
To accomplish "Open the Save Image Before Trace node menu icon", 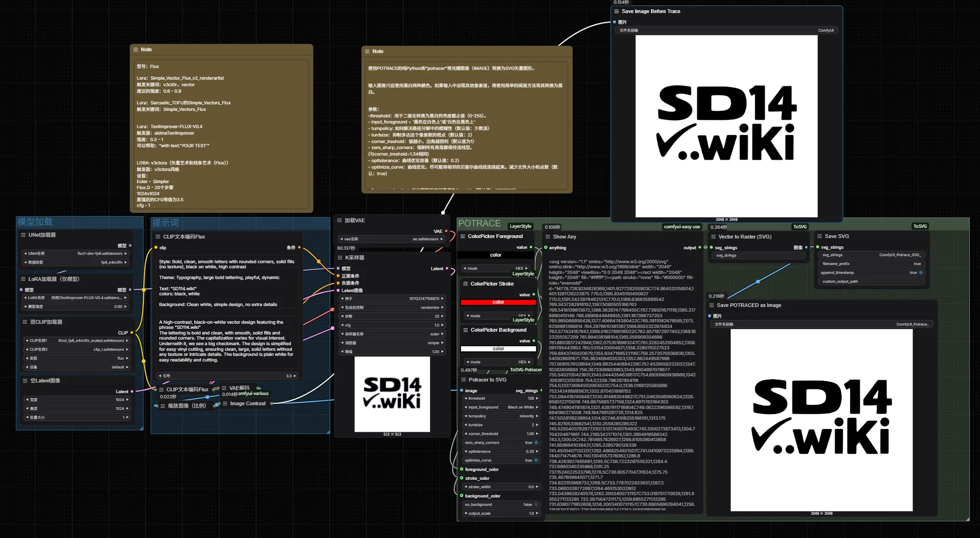I will [x=616, y=11].
